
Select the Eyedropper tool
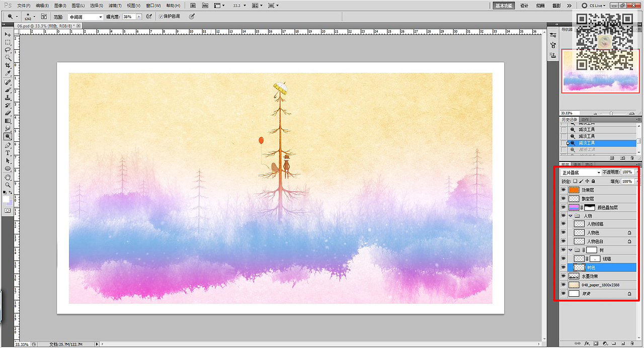8,73
